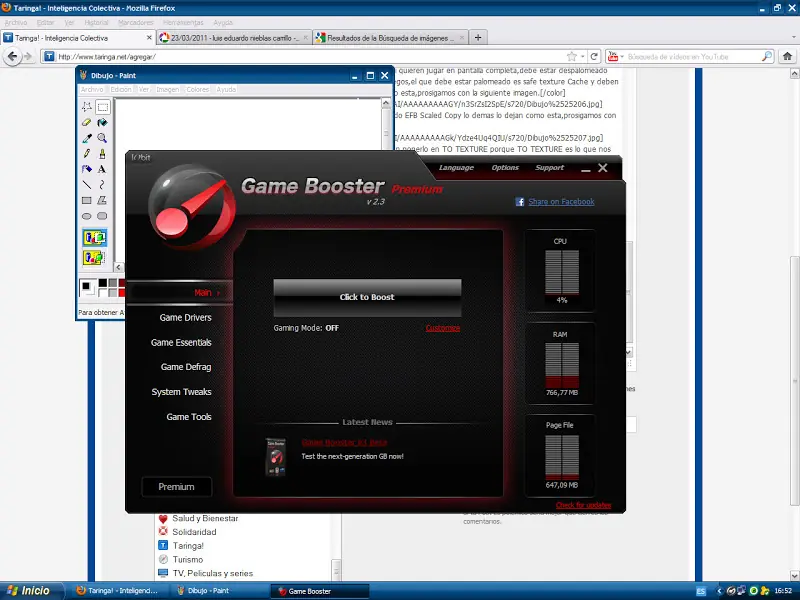
Task: Switch to Dibujo - Paint taskbar button
Action: pos(219,591)
